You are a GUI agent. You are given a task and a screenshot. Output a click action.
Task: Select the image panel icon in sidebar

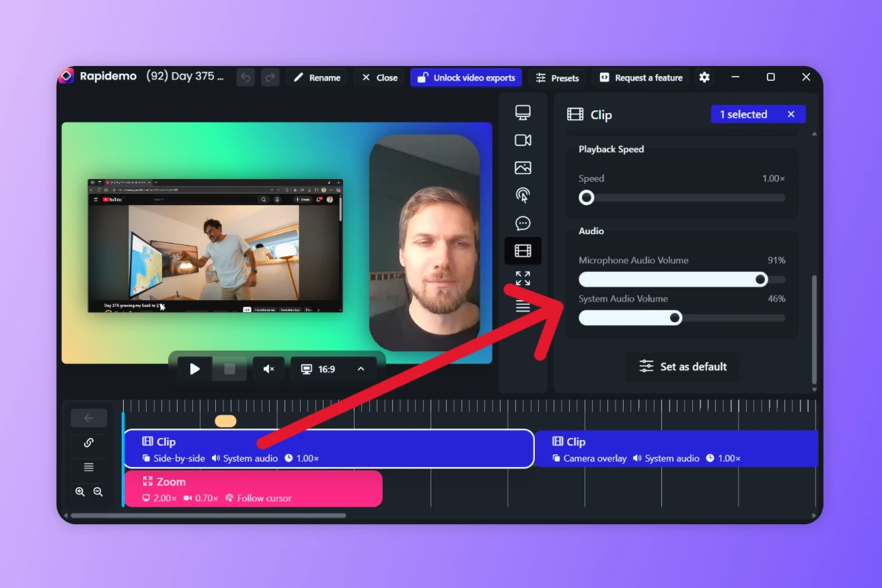tap(523, 168)
